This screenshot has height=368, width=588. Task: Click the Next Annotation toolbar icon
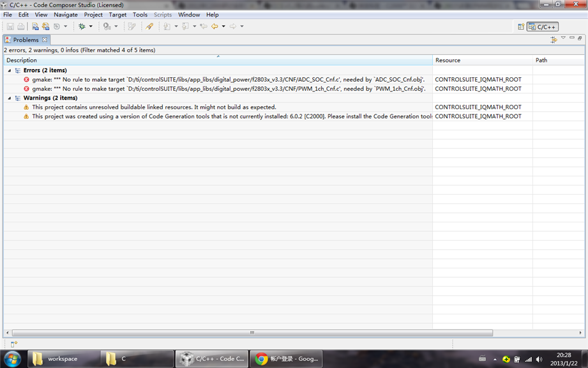point(167,26)
